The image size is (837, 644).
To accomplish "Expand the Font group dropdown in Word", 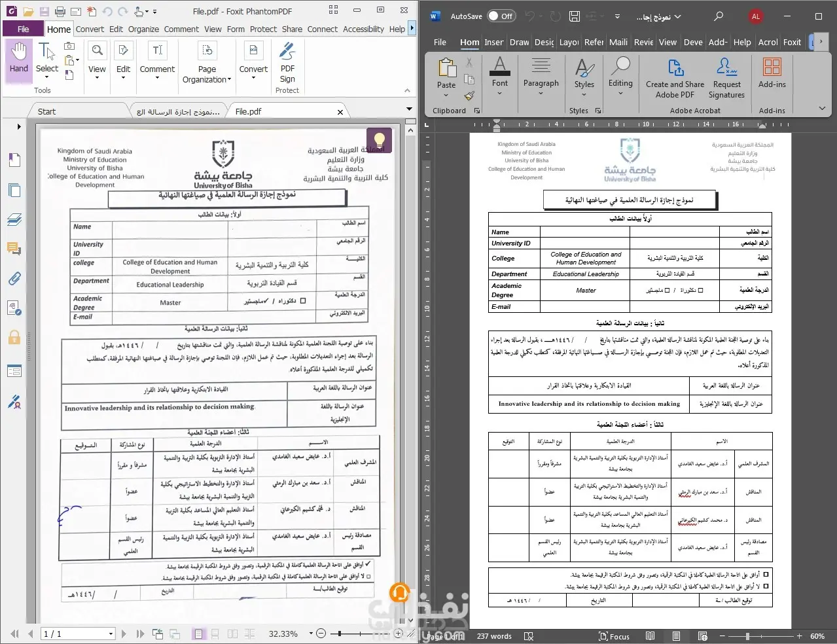I will pyautogui.click(x=499, y=94).
